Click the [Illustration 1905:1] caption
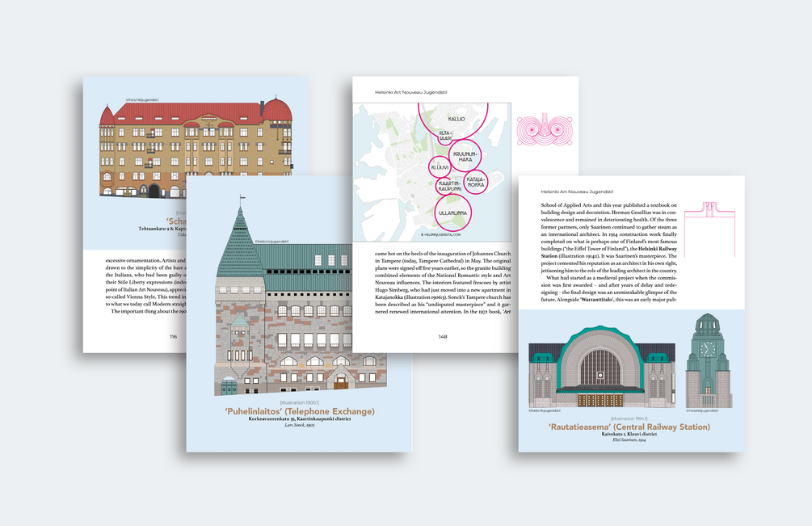Viewport: 812px width, 526px height. 299,402
